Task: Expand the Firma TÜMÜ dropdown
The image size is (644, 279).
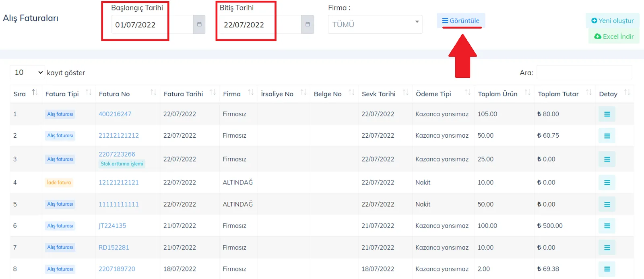Action: (x=375, y=25)
